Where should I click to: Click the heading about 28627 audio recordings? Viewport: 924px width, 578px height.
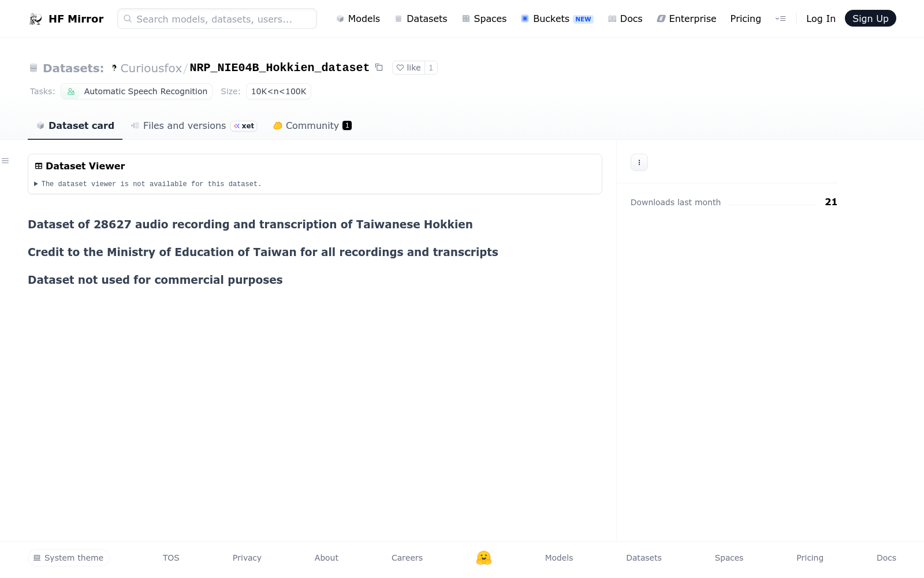click(250, 224)
